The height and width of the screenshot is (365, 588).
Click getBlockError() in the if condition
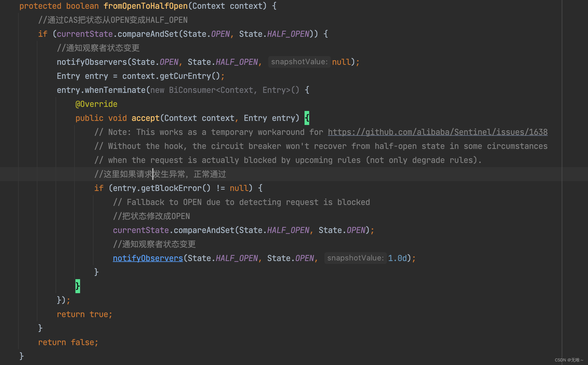[x=176, y=188]
